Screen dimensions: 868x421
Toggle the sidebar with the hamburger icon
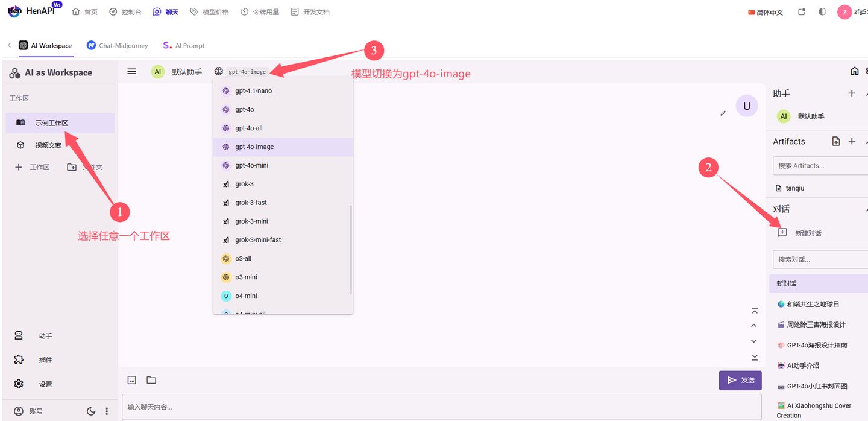coord(131,71)
